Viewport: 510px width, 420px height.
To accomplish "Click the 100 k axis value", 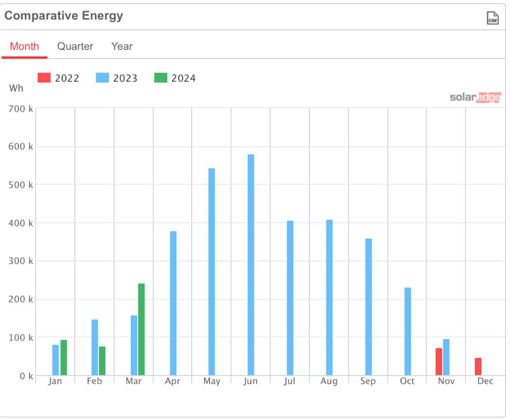I will point(21,338).
